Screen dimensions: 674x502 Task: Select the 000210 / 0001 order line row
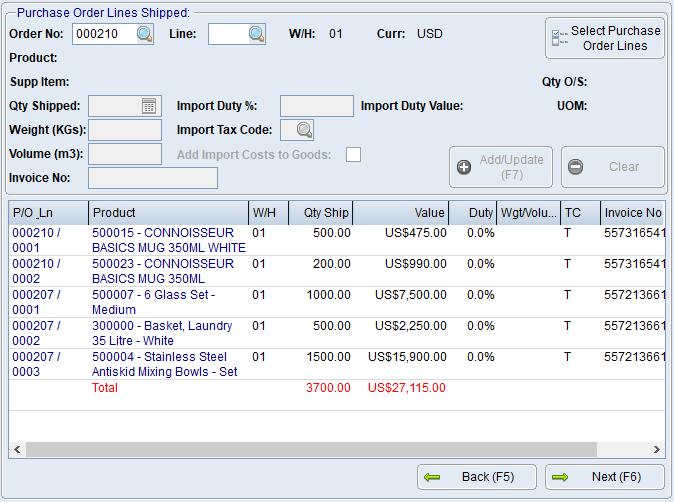click(35, 240)
